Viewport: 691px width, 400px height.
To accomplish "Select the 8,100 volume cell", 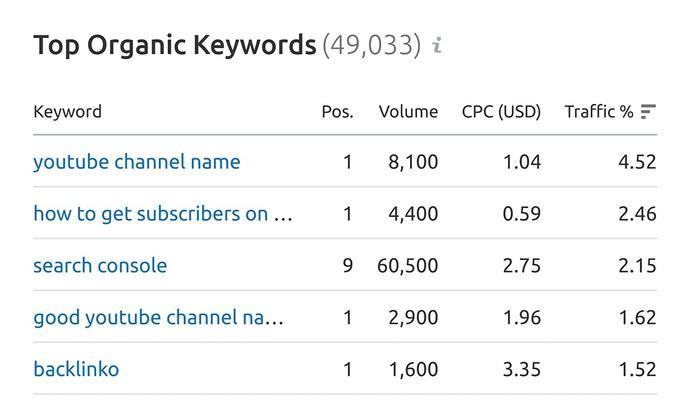I will point(413,162).
